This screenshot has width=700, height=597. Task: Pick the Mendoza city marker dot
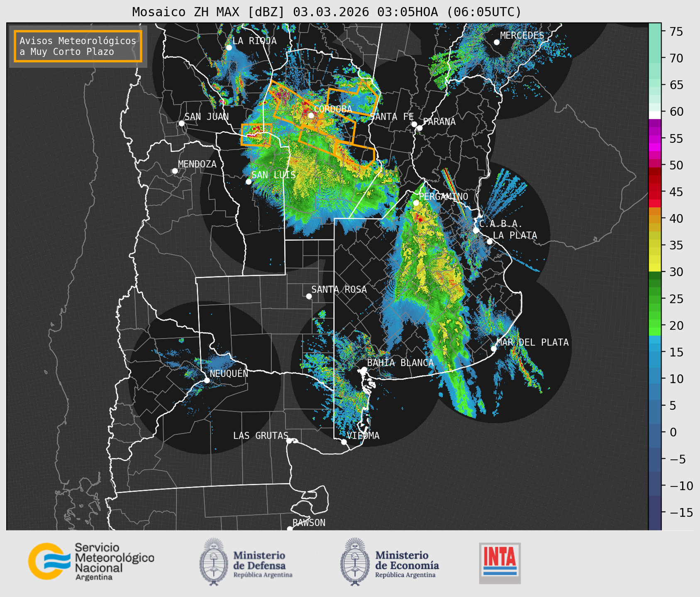tap(175, 171)
